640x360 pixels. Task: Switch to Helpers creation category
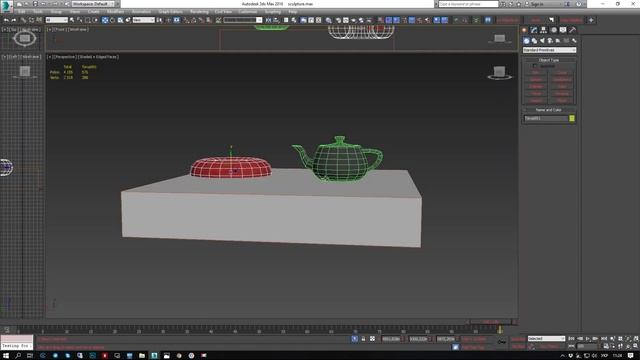click(558, 40)
